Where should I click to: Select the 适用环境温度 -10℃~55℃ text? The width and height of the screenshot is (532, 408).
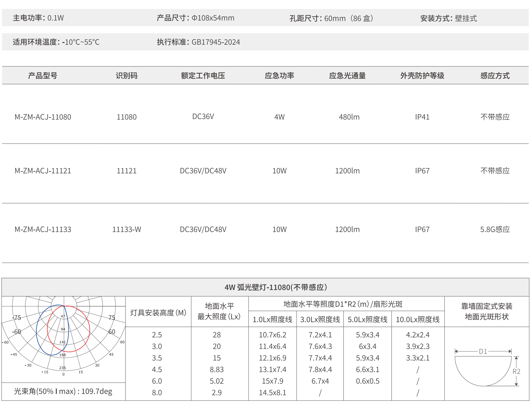56,42
